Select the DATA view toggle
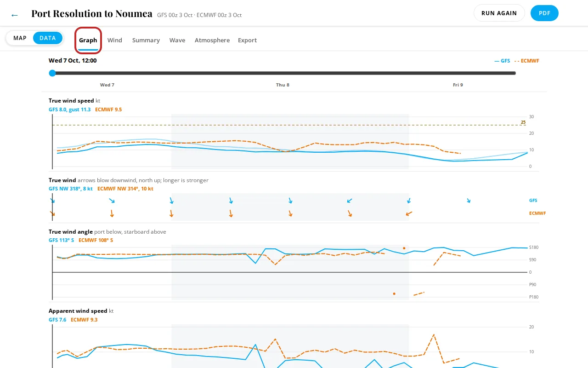Image resolution: width=588 pixels, height=368 pixels. 48,38
